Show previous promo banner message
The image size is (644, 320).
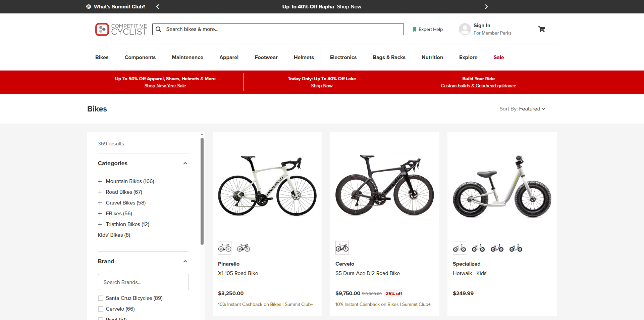158,7
